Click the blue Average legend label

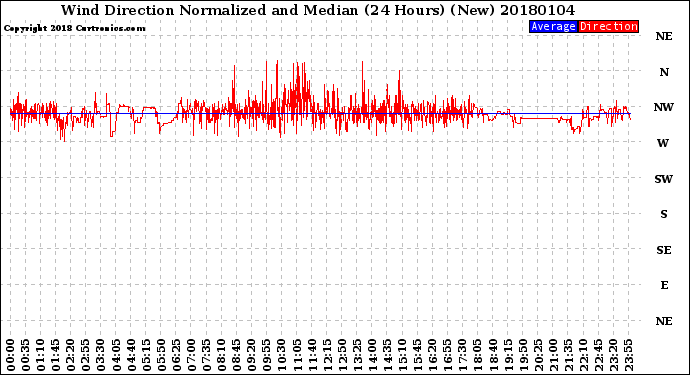click(553, 26)
